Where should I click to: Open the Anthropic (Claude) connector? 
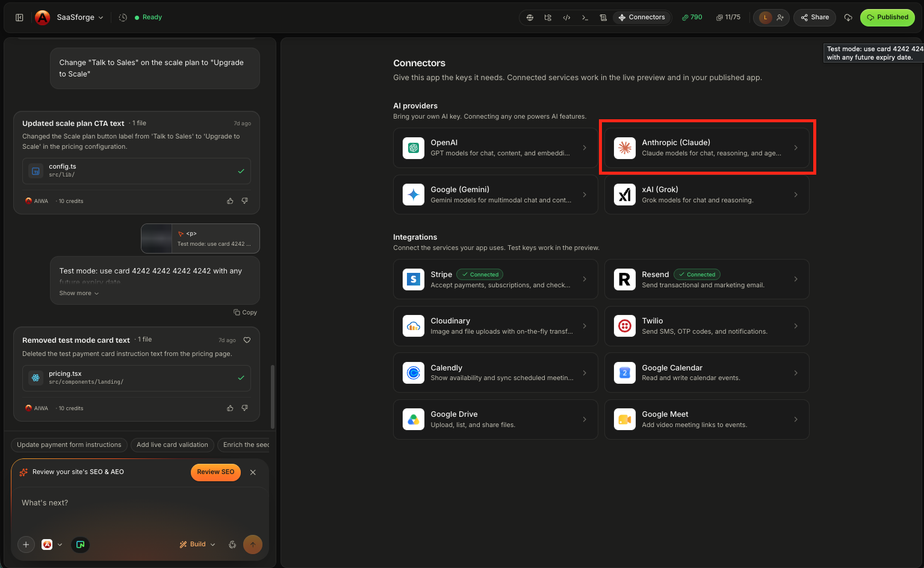707,148
